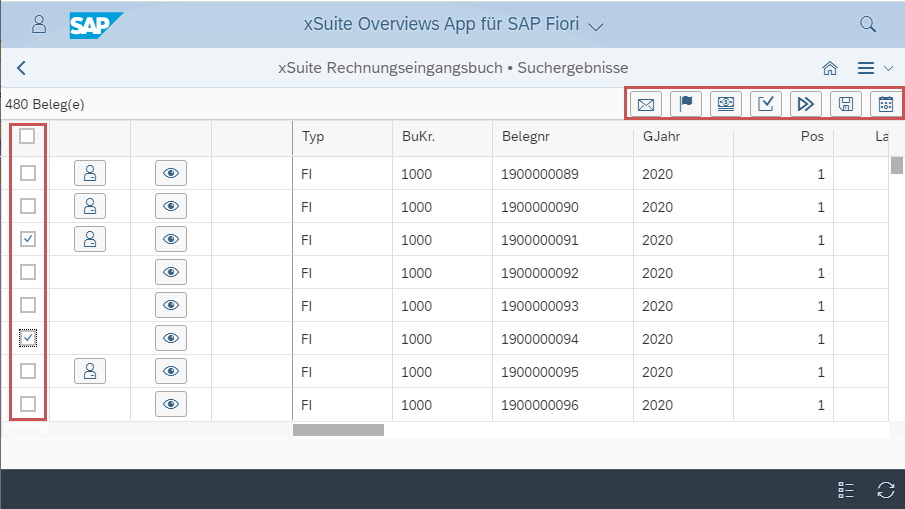Expand the app title dropdown chevron
Viewport: 905px width, 509px height.
595,27
